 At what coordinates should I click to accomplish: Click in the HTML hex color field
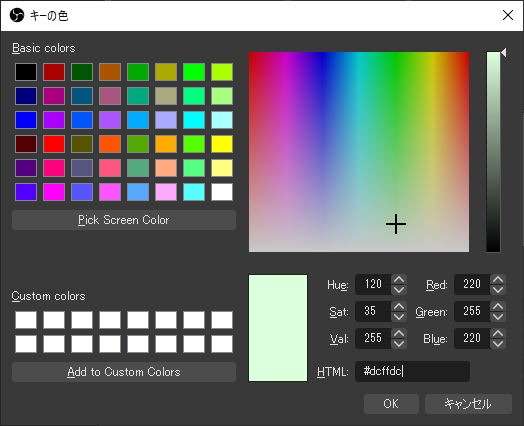click(412, 371)
